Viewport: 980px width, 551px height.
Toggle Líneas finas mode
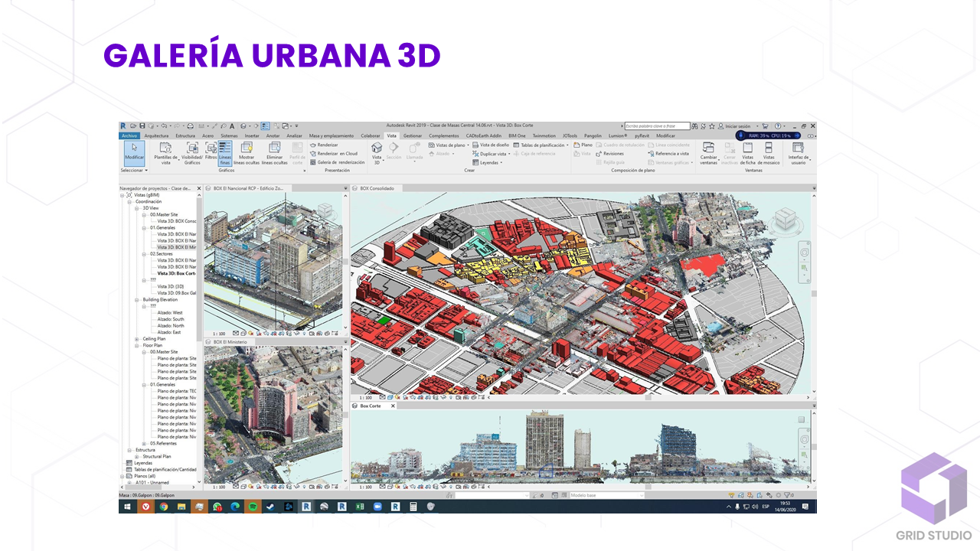click(224, 153)
